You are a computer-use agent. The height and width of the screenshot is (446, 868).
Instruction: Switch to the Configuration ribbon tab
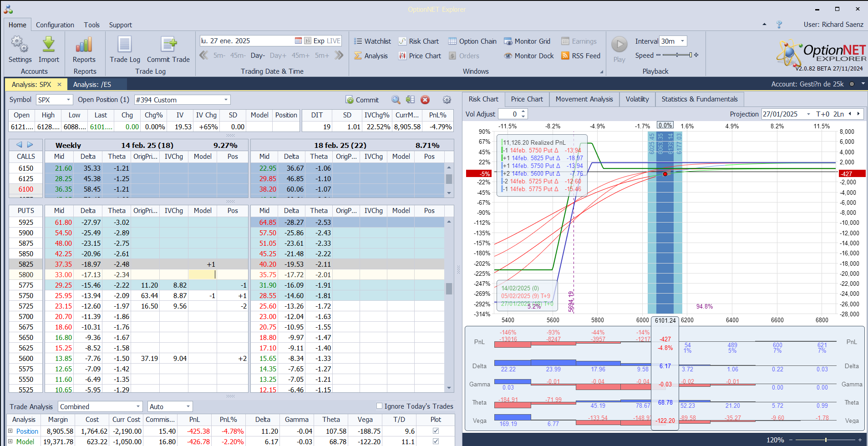coord(55,25)
